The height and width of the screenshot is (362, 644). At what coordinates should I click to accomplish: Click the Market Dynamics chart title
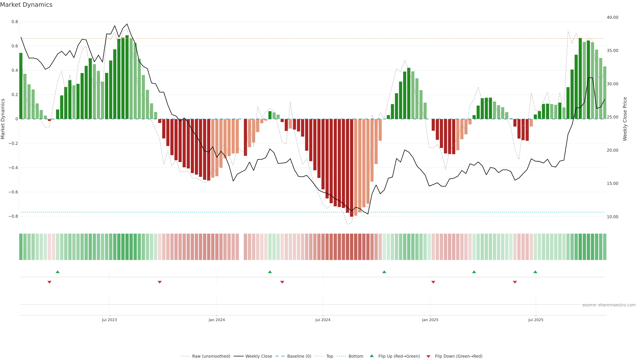point(26,5)
